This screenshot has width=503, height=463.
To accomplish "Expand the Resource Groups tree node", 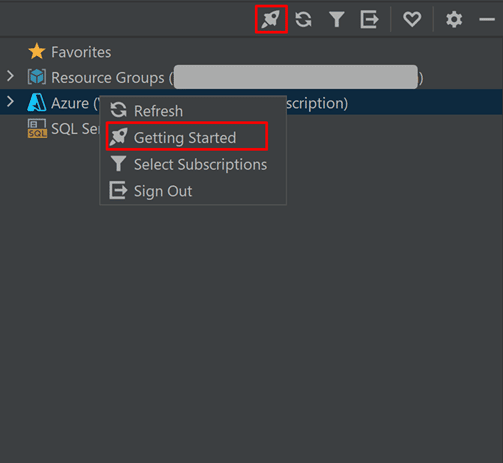I will [x=10, y=76].
